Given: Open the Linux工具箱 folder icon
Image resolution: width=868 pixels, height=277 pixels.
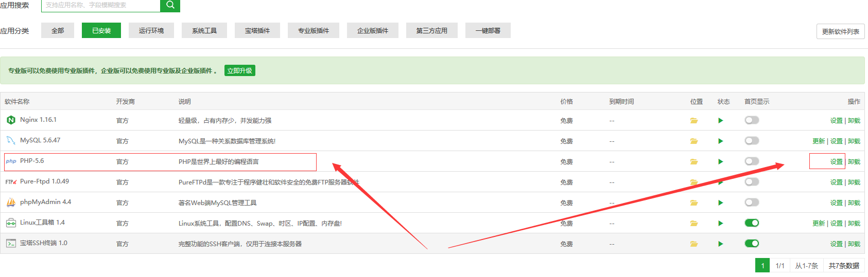Looking at the screenshot, I should pos(694,223).
